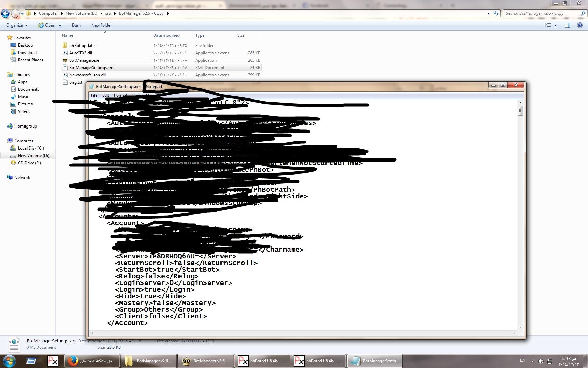Show hidden tray icons arrow
The width and height of the screenshot is (588, 368).
tap(532, 361)
